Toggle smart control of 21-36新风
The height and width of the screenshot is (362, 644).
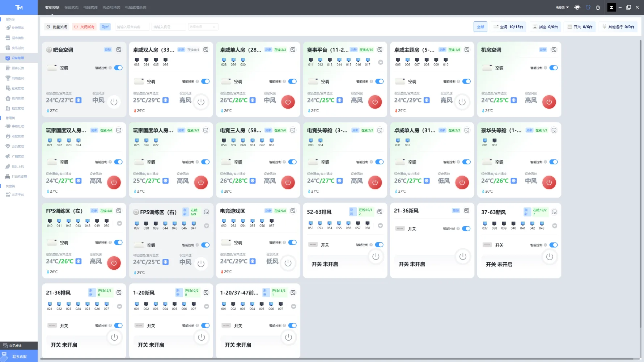click(x=466, y=229)
